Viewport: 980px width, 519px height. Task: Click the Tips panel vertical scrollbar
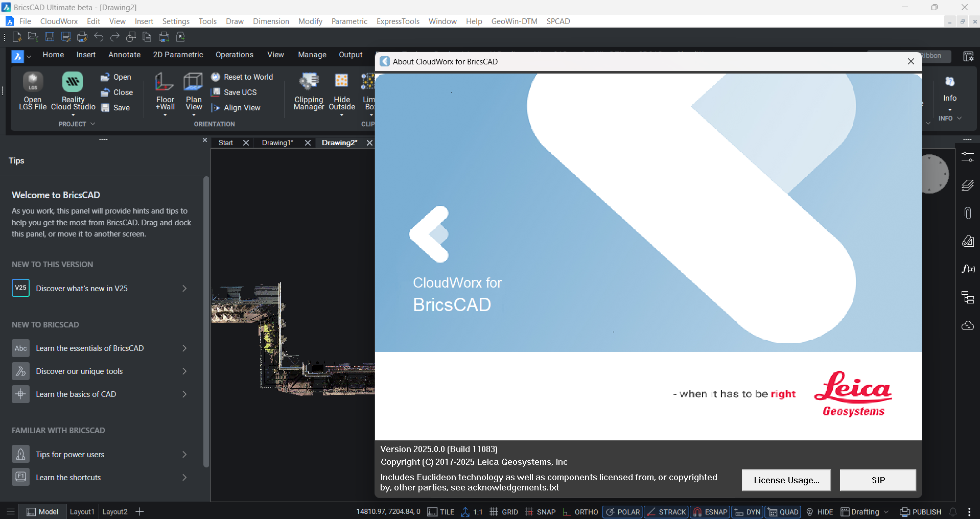[x=206, y=322]
